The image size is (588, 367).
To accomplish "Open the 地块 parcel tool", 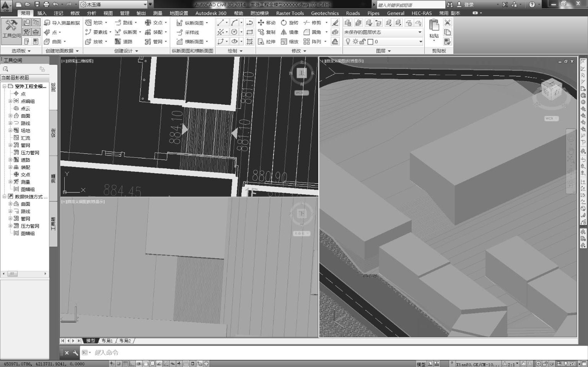I will [x=97, y=23].
